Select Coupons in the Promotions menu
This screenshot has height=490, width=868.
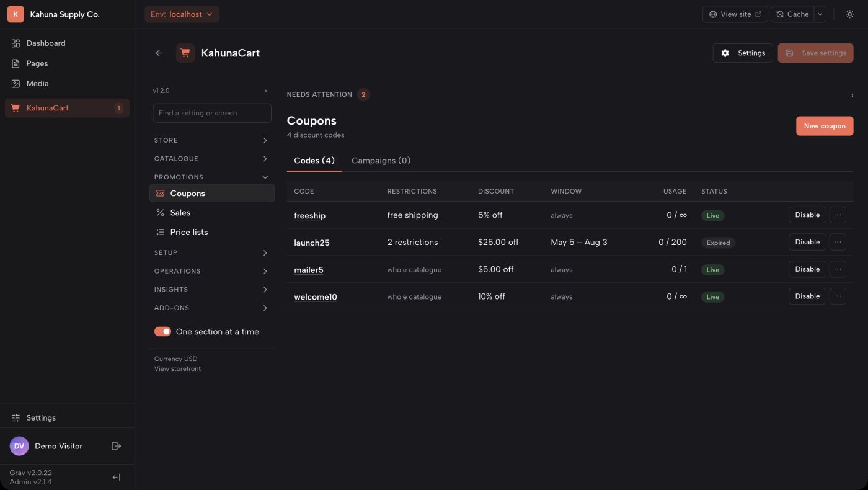pos(212,194)
